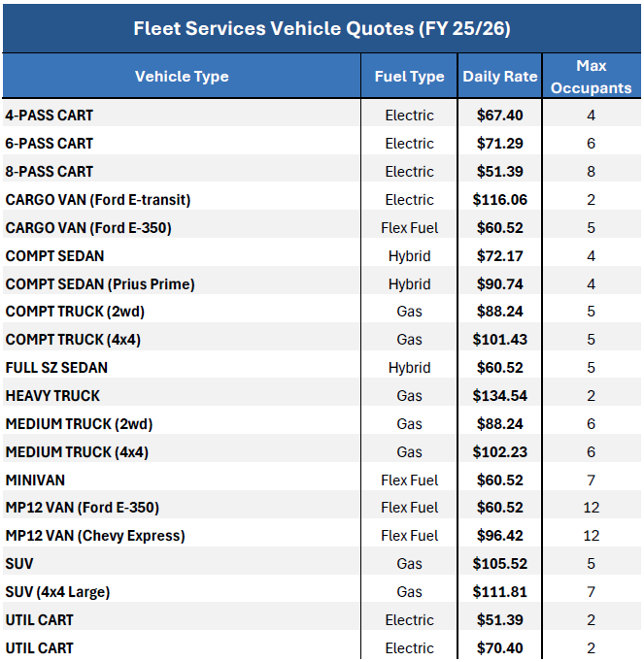The image size is (644, 662).
Task: Select the FULL SZ SEDAN fuel type cell
Action: (409, 368)
